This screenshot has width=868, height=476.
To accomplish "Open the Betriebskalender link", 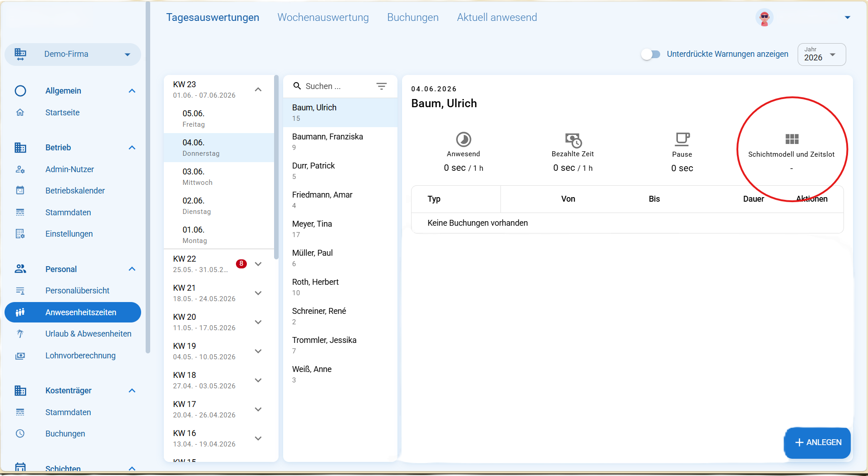I will [75, 190].
